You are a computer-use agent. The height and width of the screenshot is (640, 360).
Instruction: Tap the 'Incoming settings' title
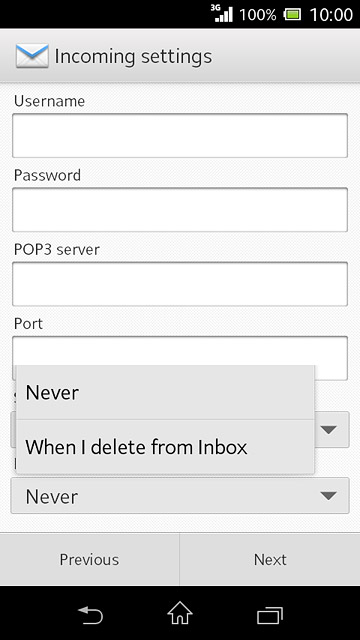coord(133,57)
